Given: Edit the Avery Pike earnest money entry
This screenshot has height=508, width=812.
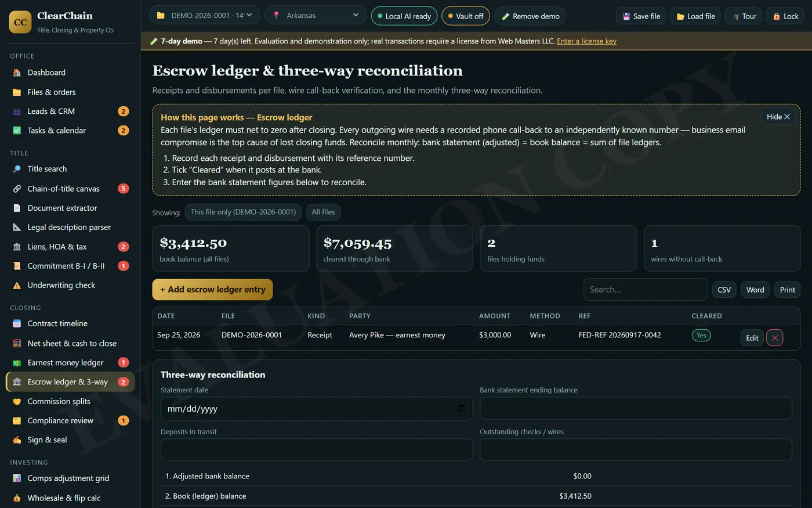Looking at the screenshot, I should (x=752, y=338).
